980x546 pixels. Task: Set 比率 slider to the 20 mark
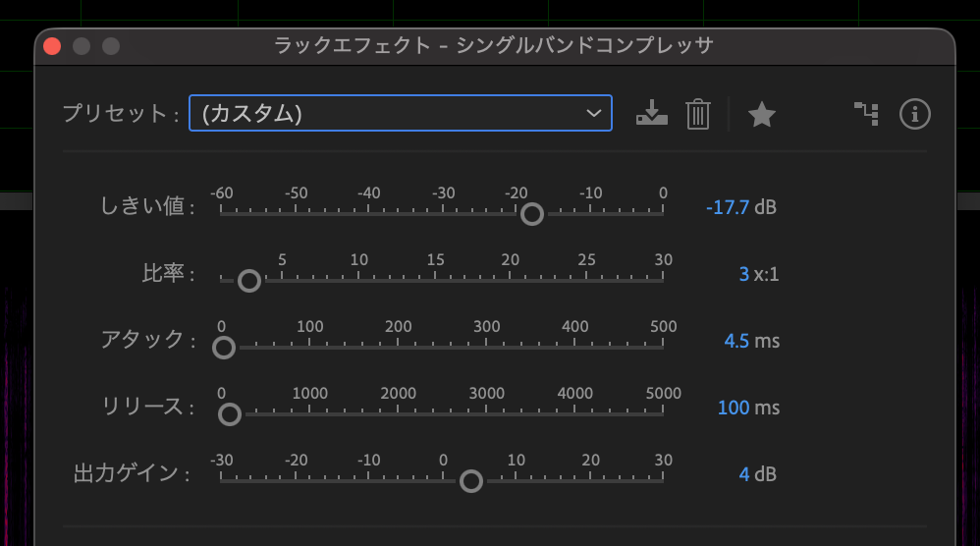pyautogui.click(x=511, y=281)
